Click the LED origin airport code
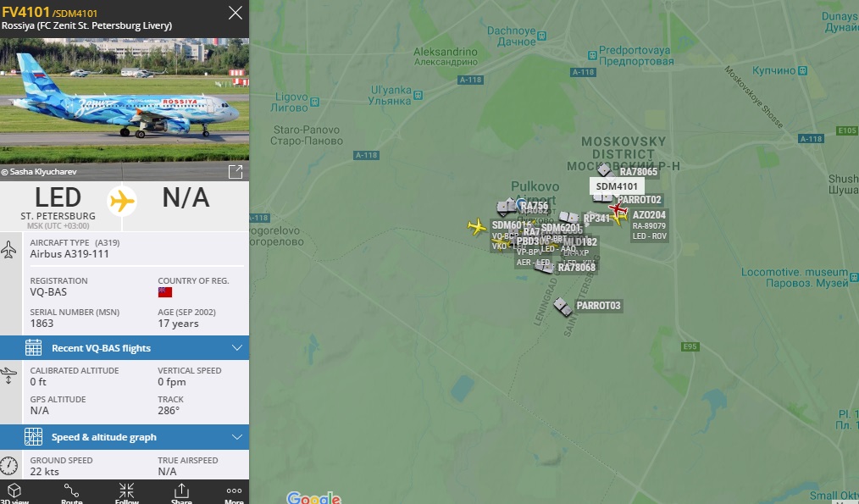The width and height of the screenshot is (859, 504). point(58,197)
